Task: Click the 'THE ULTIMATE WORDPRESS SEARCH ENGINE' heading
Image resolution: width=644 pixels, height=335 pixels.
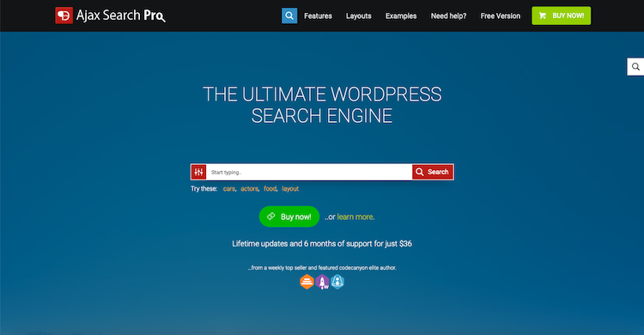Action: (x=322, y=105)
